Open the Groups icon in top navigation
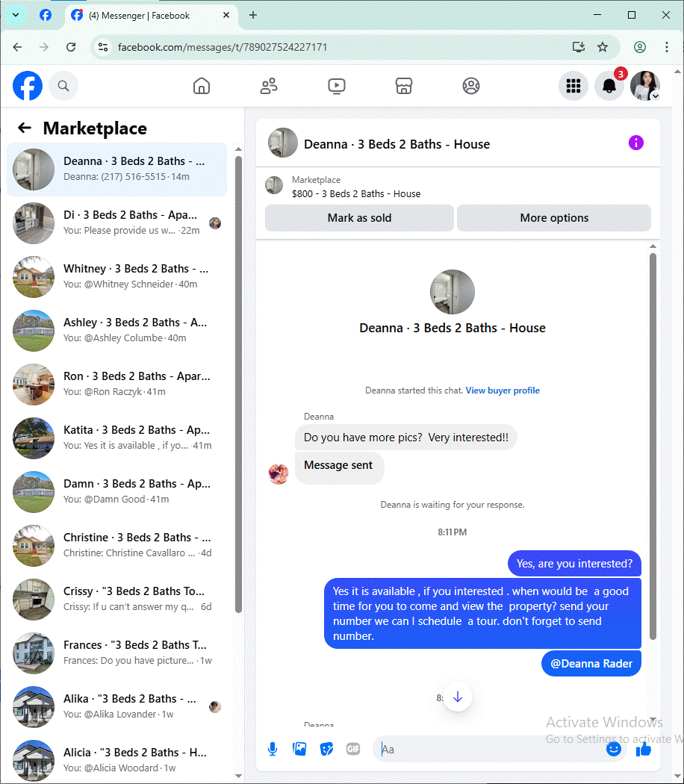 [471, 86]
